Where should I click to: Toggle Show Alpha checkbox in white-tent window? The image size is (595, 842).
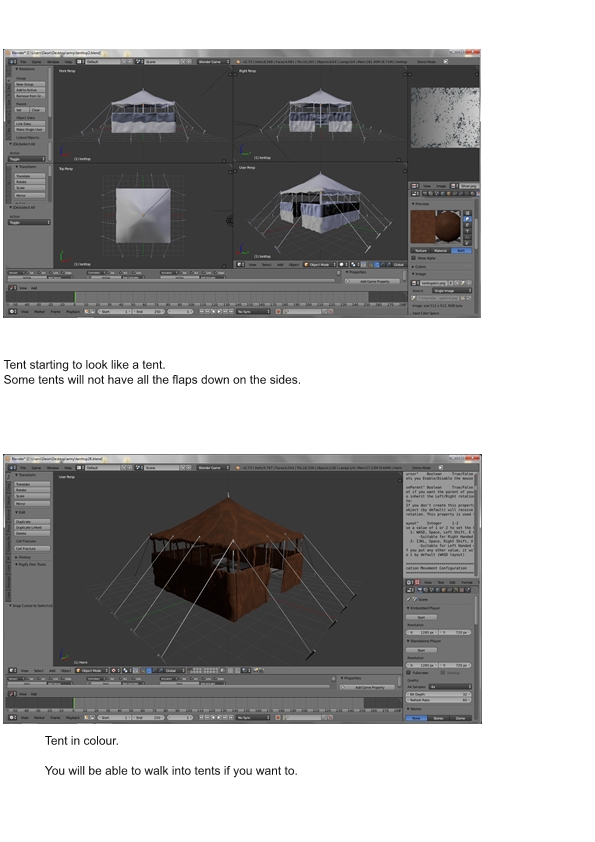(413, 258)
